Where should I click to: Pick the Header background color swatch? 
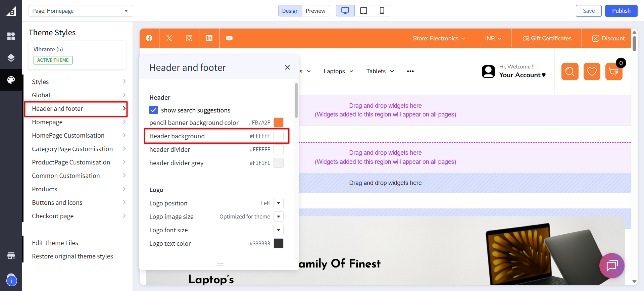[279, 136]
